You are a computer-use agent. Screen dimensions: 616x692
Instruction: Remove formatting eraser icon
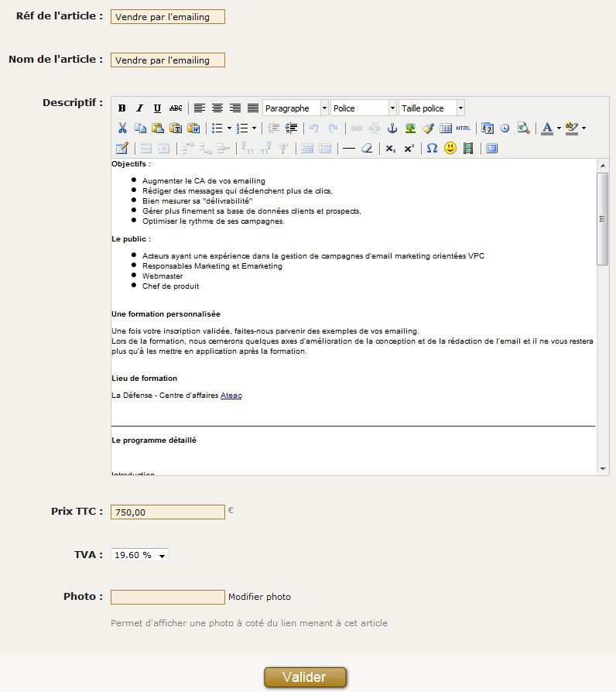[367, 149]
